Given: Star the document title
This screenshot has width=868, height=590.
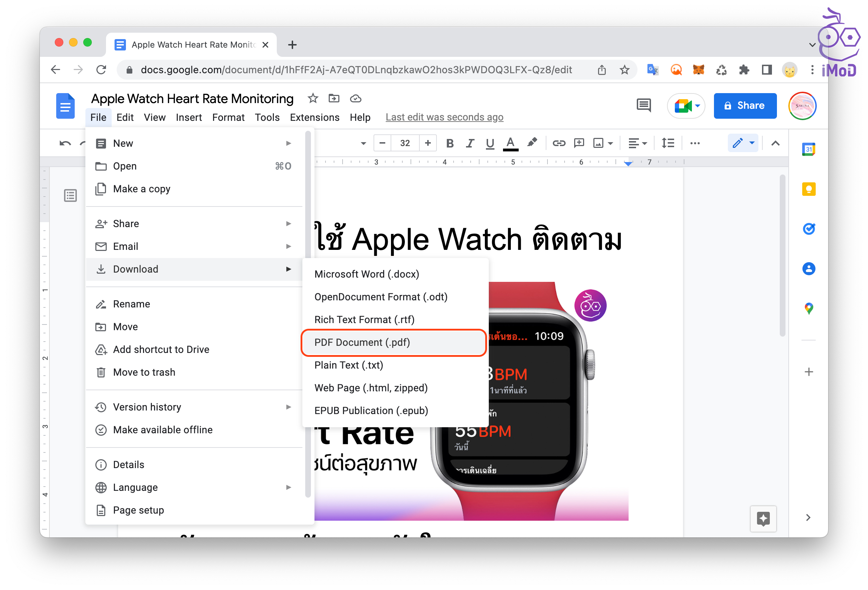Looking at the screenshot, I should [313, 98].
